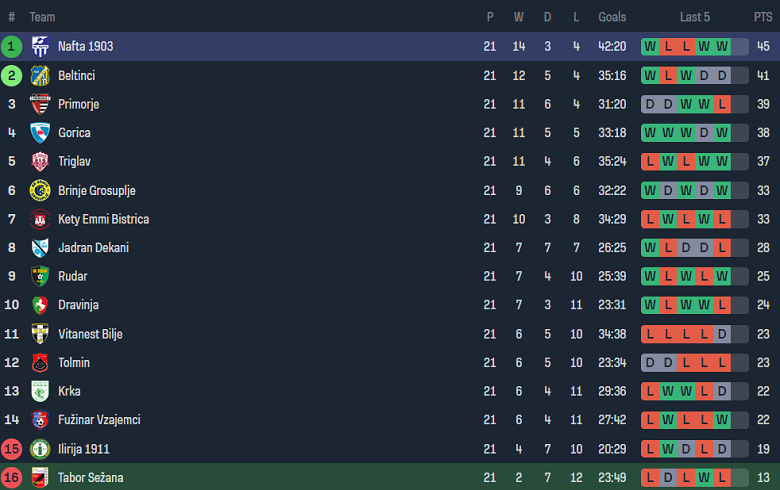Sort by the Goals column header
Screen dimensions: 780x490
point(612,17)
